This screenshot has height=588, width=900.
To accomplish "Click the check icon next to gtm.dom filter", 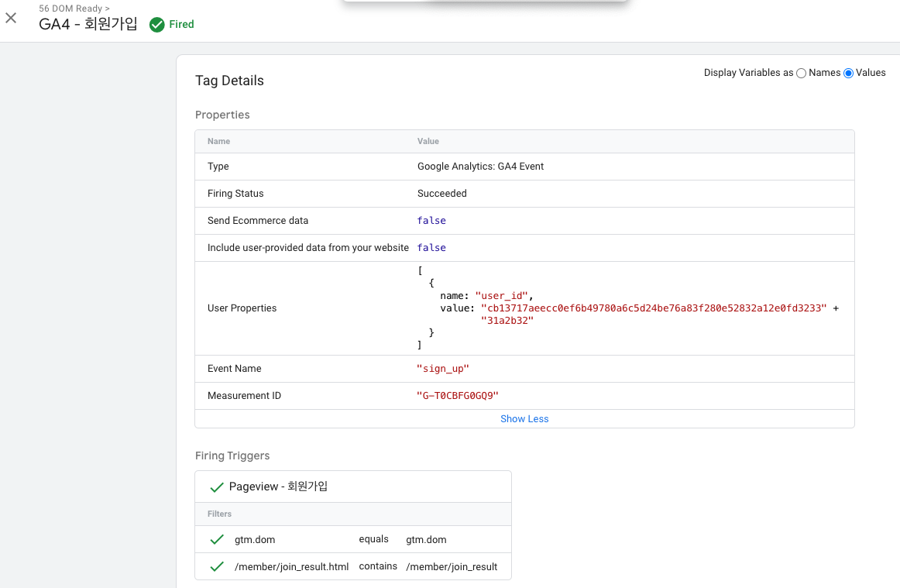I will tap(217, 540).
